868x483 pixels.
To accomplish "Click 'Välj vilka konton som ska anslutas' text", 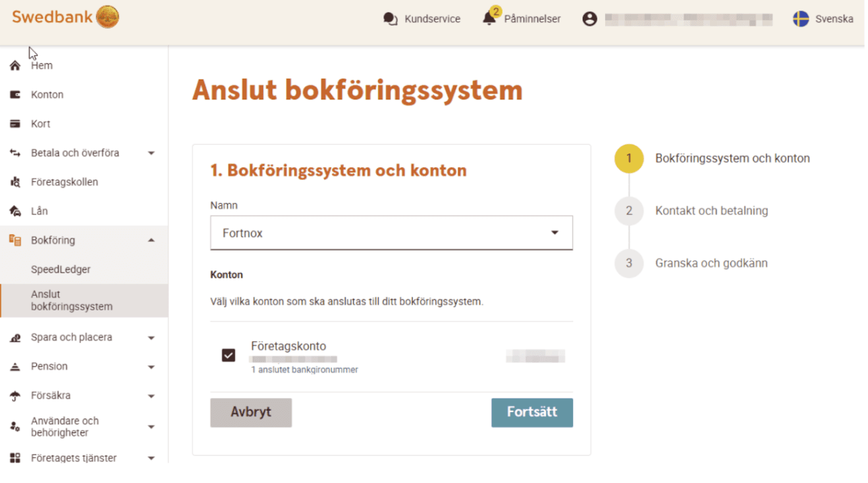I will pos(346,302).
